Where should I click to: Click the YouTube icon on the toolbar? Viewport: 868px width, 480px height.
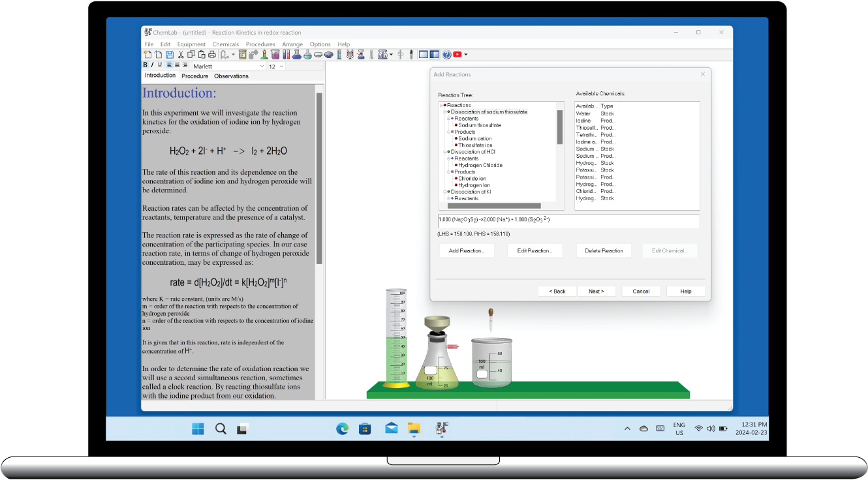point(457,54)
